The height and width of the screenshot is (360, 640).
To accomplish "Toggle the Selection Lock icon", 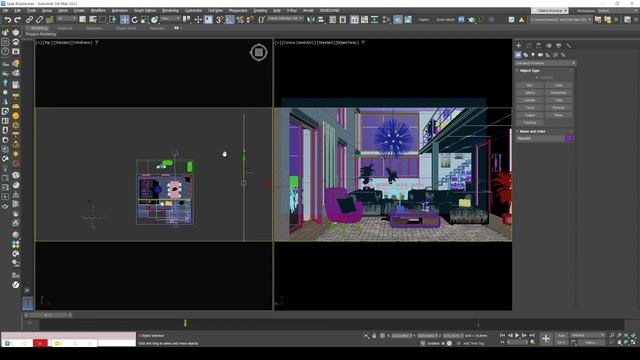I will [x=374, y=336].
